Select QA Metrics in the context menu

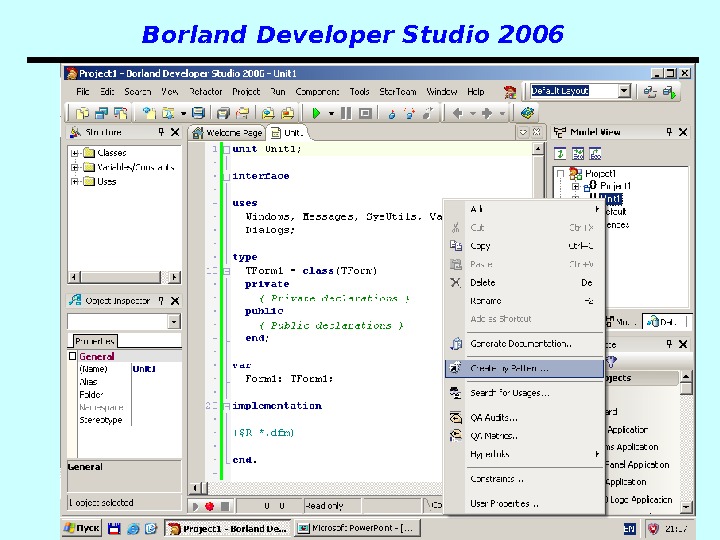coord(524,436)
